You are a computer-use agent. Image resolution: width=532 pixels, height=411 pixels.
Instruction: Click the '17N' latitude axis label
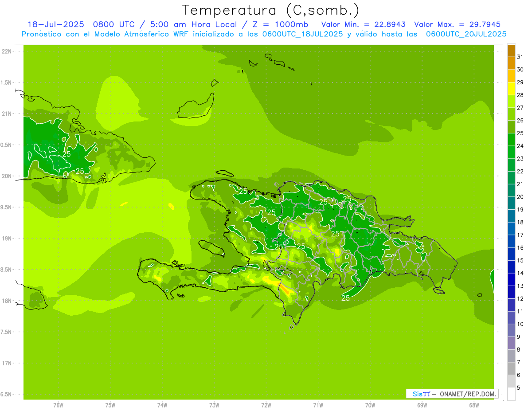pos(7,363)
